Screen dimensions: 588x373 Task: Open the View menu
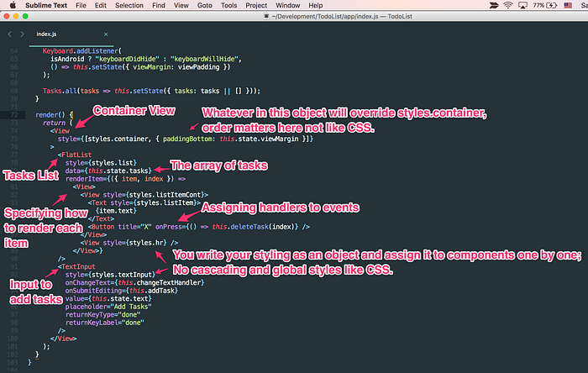(x=181, y=5)
